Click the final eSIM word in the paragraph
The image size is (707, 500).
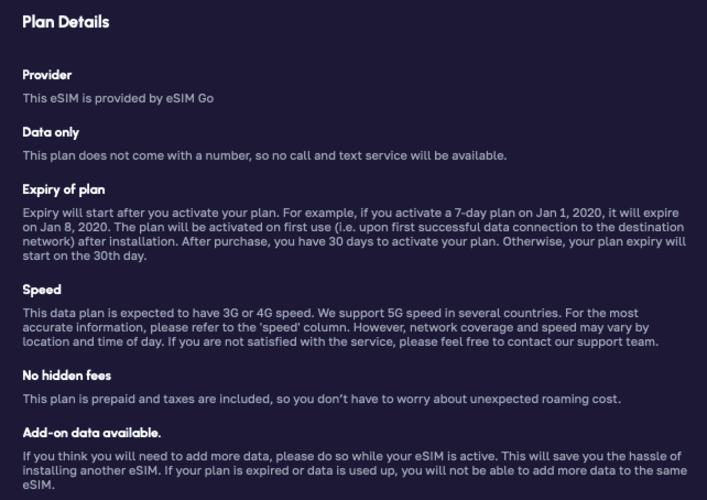38,485
